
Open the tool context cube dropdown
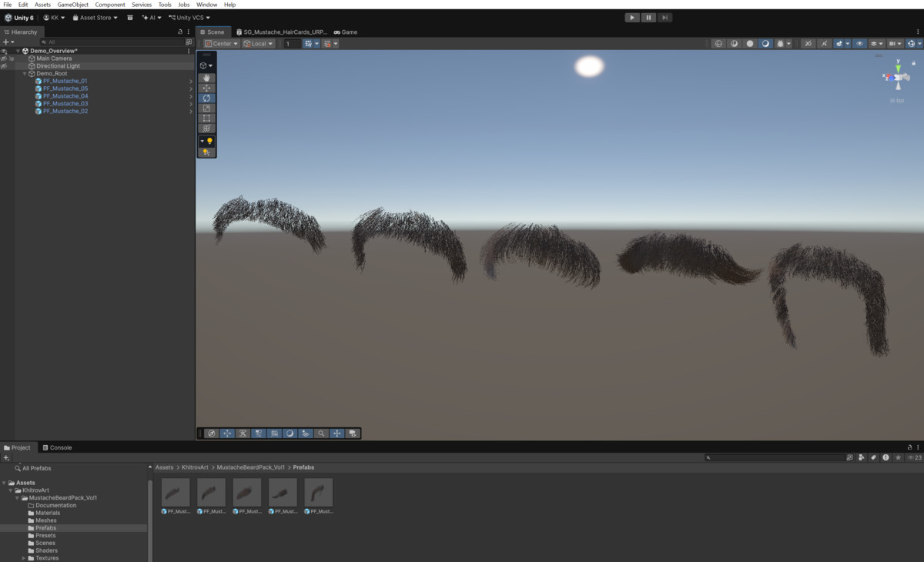pyautogui.click(x=206, y=65)
